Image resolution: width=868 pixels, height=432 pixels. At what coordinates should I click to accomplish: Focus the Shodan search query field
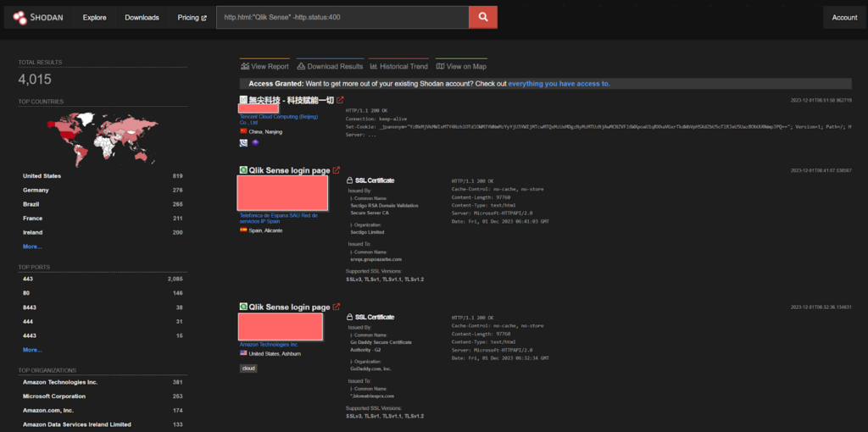click(x=342, y=18)
